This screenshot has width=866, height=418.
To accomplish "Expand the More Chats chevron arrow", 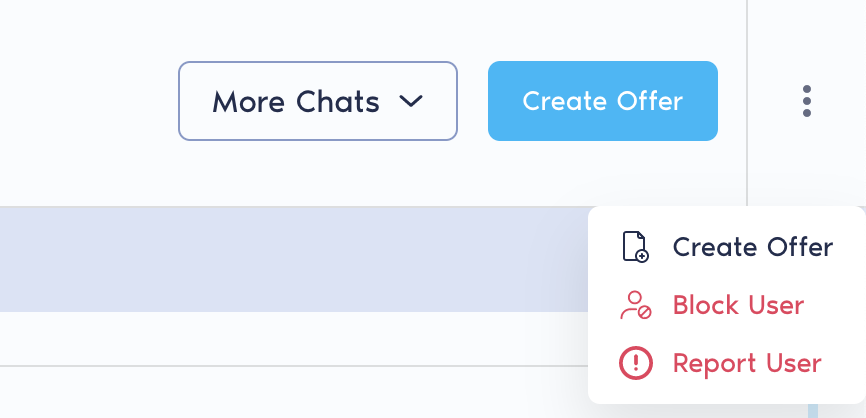I will pyautogui.click(x=411, y=101).
